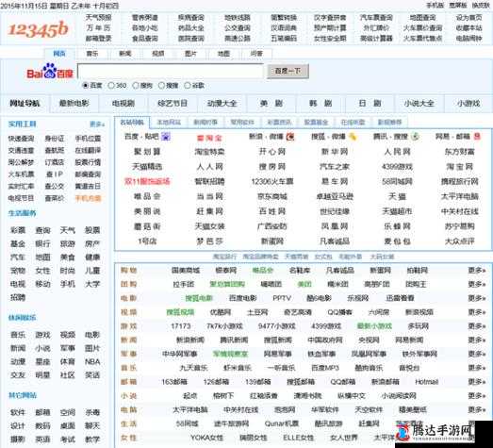The width and height of the screenshot is (493, 448).
Task: Open the YOKA女性 link
Action: pos(206,438)
